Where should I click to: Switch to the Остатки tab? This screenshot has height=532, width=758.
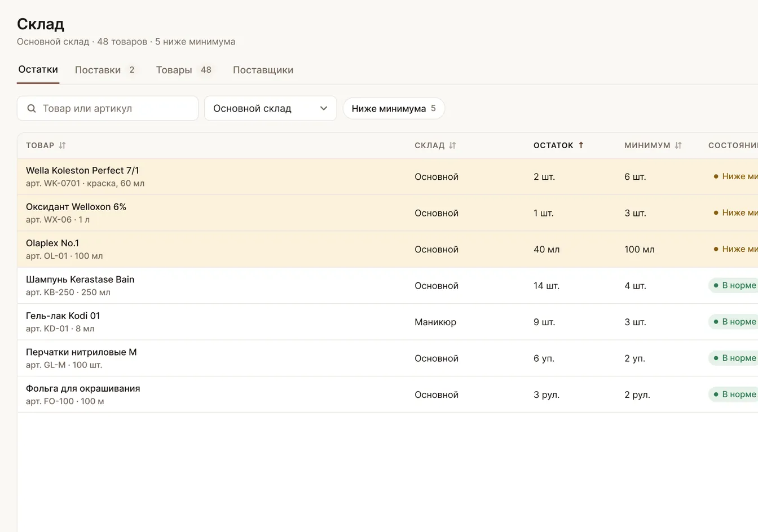38,69
